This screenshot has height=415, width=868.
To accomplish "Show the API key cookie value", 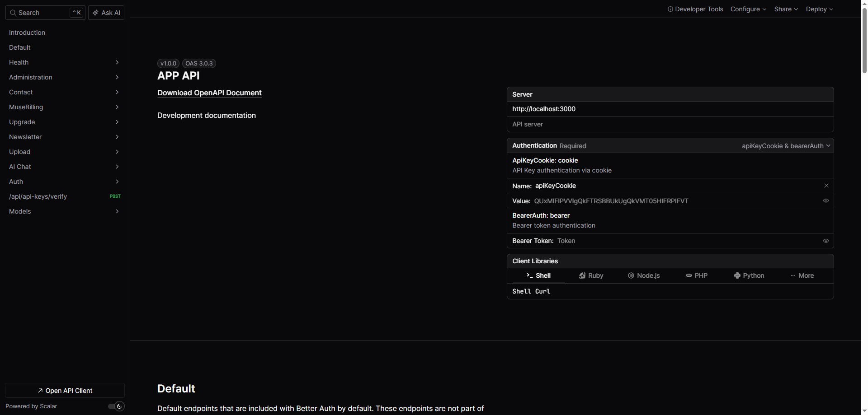I will [x=826, y=201].
